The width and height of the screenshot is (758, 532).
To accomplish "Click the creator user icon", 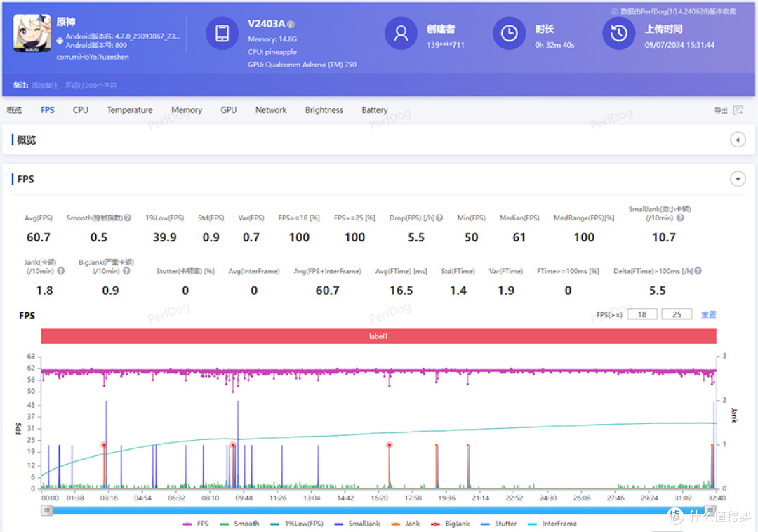I will pos(401,33).
